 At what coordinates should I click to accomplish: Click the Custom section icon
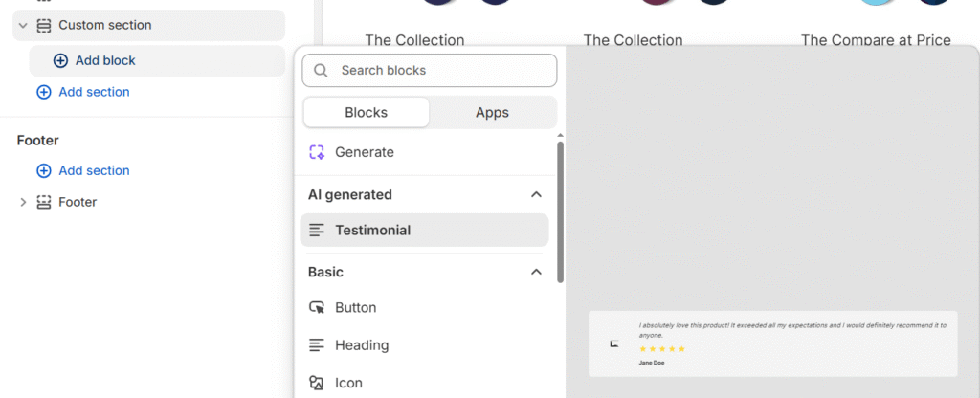pos(43,25)
